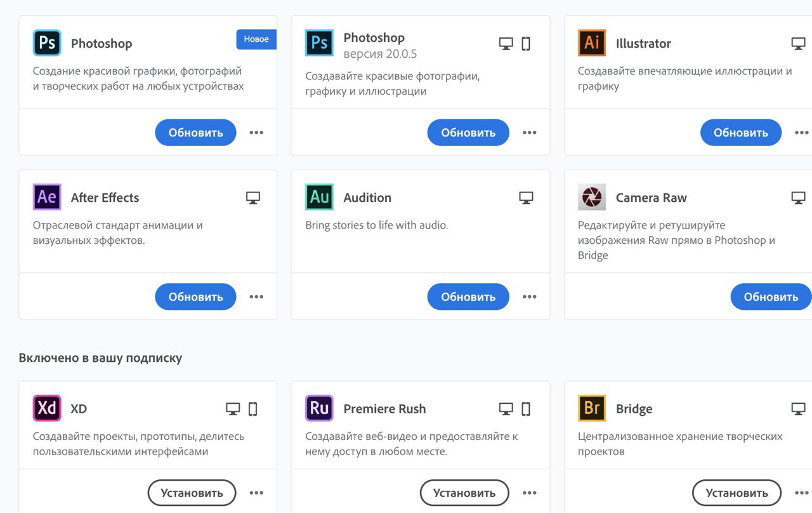The image size is (812, 513).
Task: Click desktop icon on After Effects card
Action: 253,197
